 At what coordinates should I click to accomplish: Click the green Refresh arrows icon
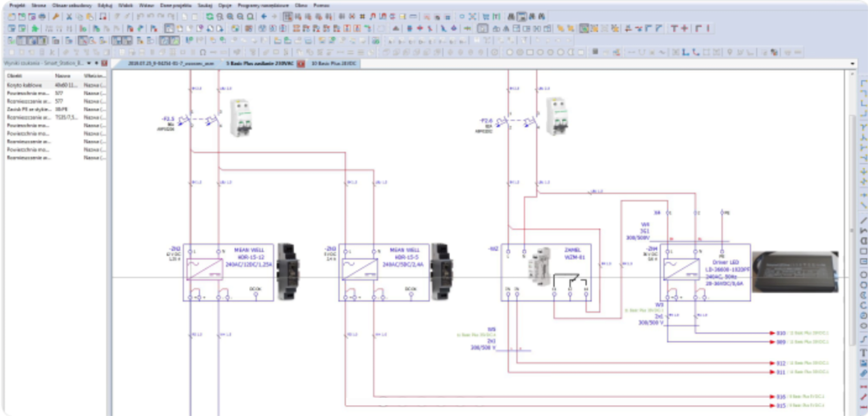(210, 16)
